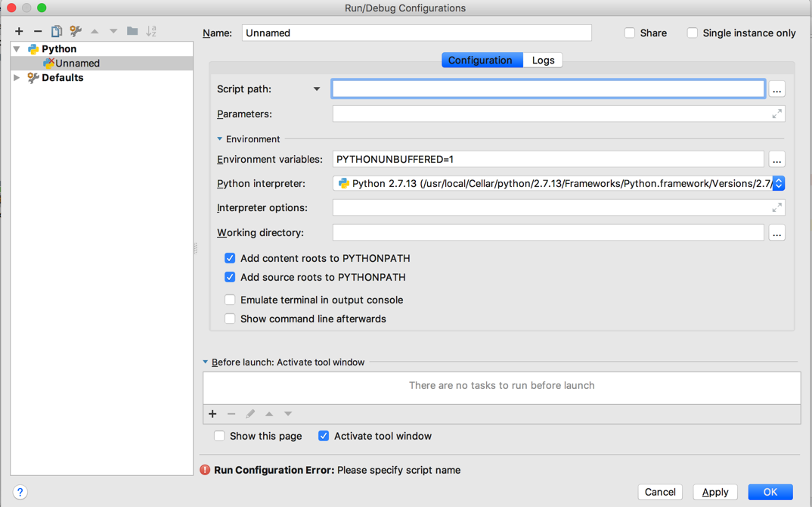Image resolution: width=812 pixels, height=507 pixels.
Task: Click the Apply button
Action: (715, 492)
